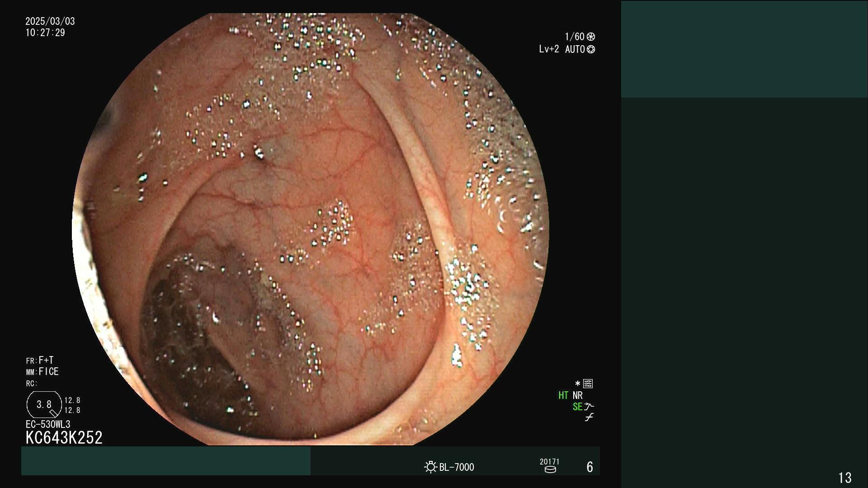Click the lower 12.8 scope dimension value

tap(72, 410)
